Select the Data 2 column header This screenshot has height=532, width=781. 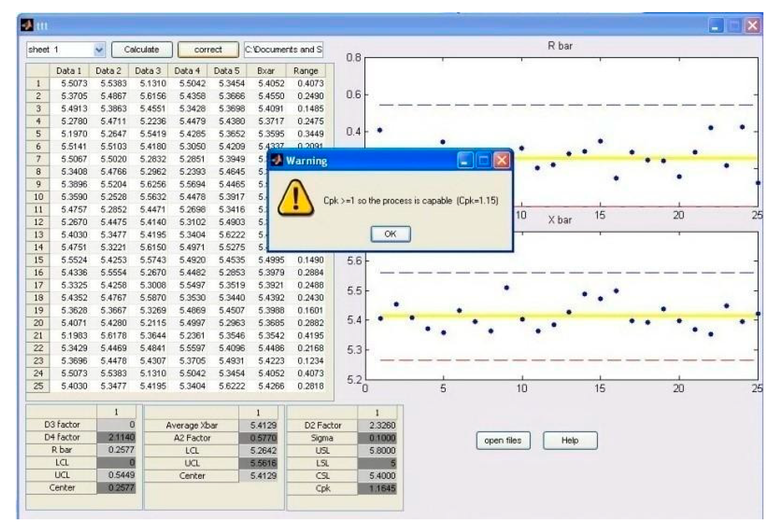[x=108, y=71]
